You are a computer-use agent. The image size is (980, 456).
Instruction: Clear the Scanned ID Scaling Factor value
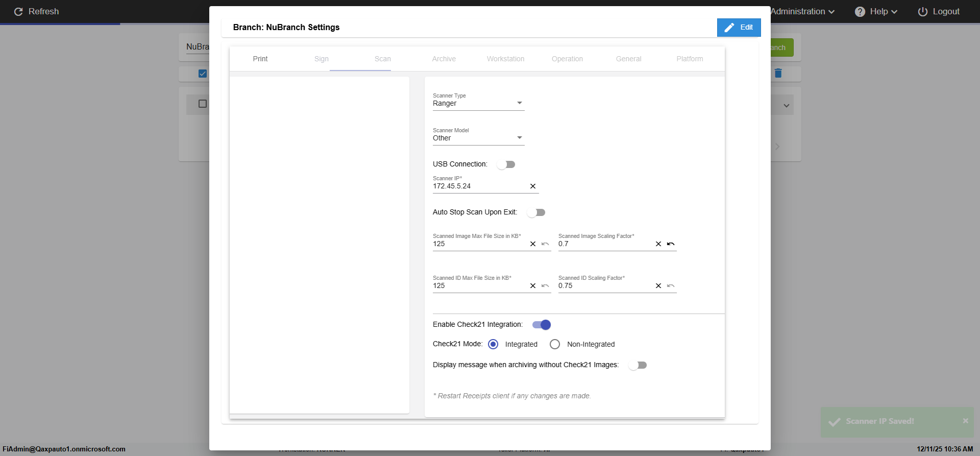tap(658, 286)
